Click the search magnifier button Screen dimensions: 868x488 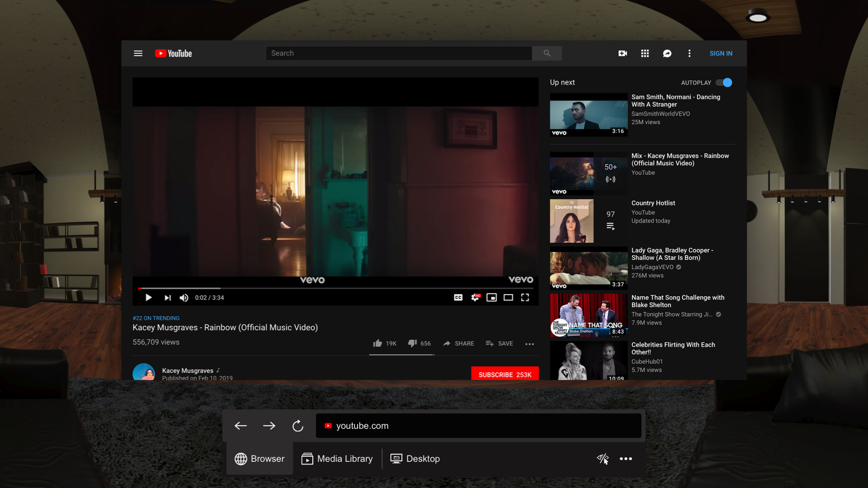547,53
